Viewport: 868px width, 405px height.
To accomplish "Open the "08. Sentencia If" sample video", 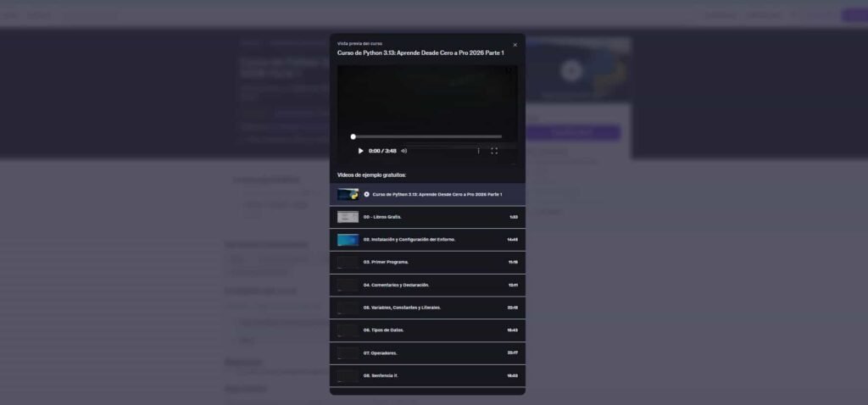I will [381, 375].
